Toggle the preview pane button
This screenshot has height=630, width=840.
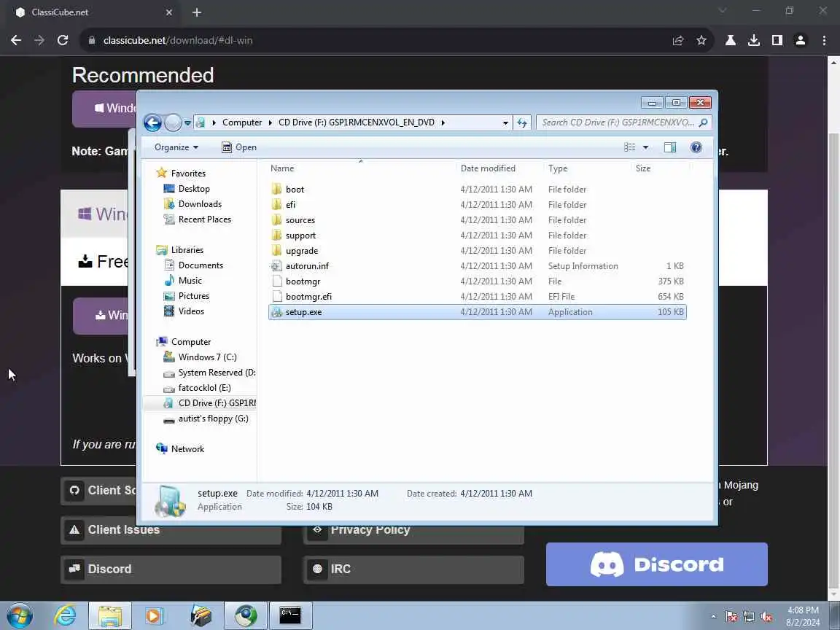(669, 147)
